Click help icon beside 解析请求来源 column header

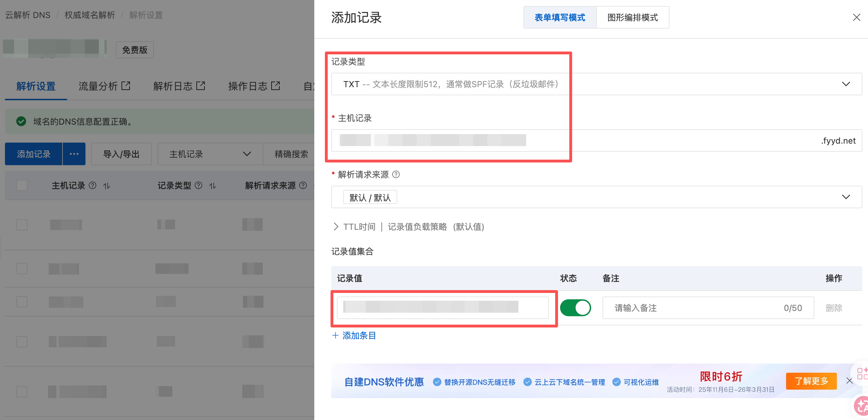[x=303, y=185]
